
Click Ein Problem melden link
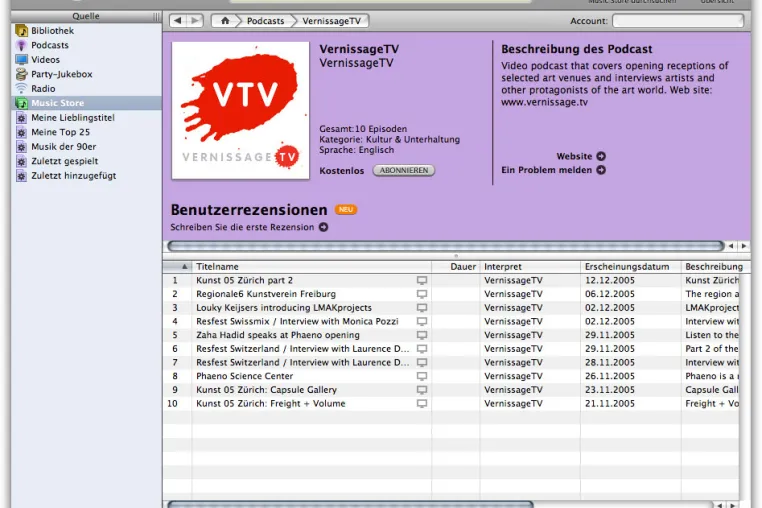tap(547, 170)
